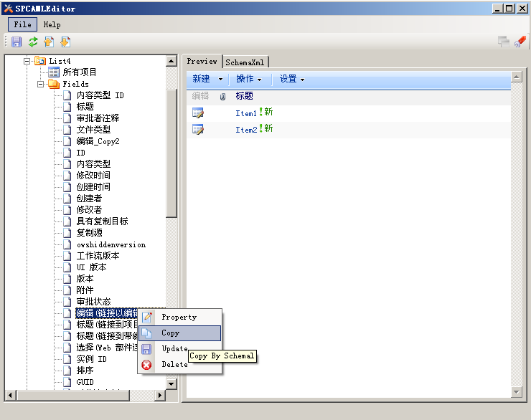Click the edit icon beside Item1

click(x=198, y=113)
